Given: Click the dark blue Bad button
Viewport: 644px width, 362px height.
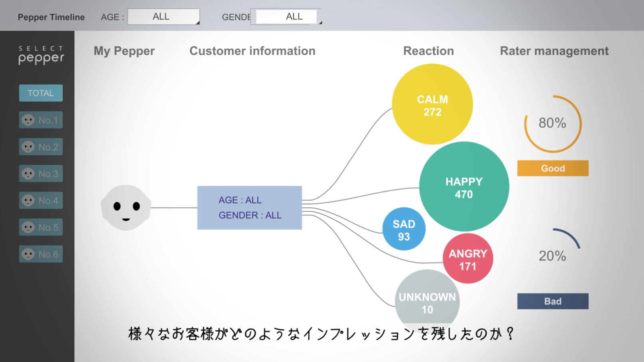Looking at the screenshot, I should [x=553, y=301].
